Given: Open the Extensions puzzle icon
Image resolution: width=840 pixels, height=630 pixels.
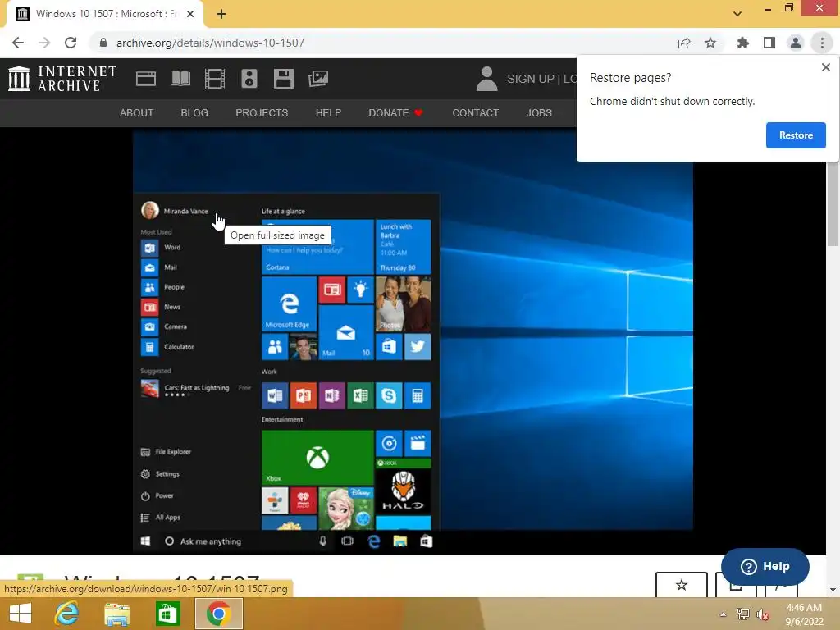Looking at the screenshot, I should pyautogui.click(x=743, y=43).
